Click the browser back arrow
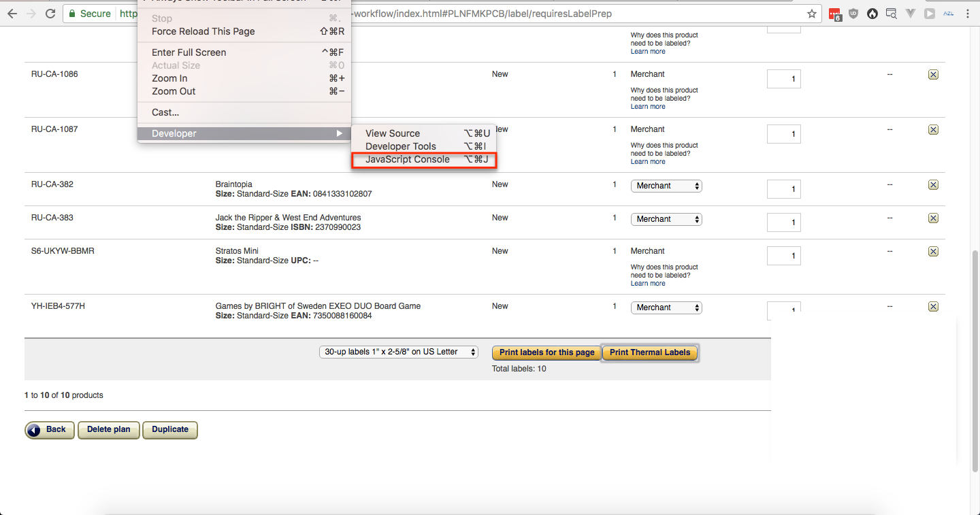Viewport: 980px width, 515px height. 12,14
